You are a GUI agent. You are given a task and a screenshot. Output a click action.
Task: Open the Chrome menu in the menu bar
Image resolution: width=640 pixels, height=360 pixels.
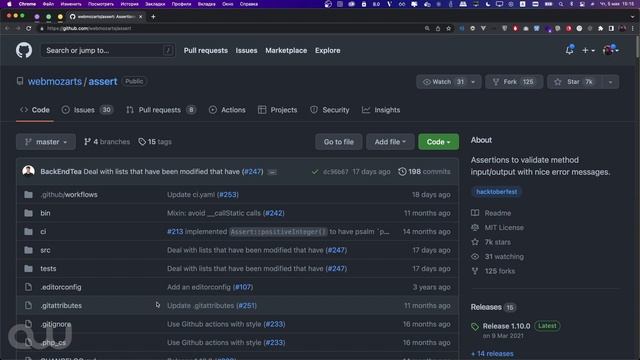click(x=27, y=4)
